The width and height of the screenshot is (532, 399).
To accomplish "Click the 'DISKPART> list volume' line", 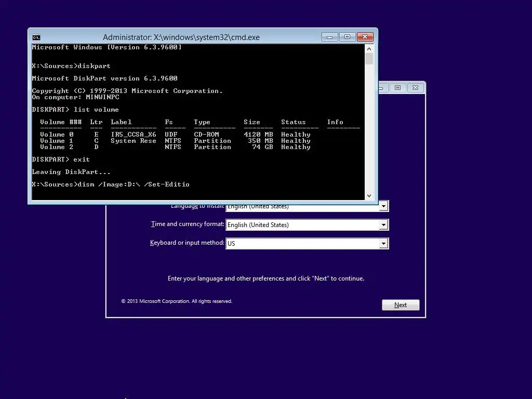I will click(75, 110).
